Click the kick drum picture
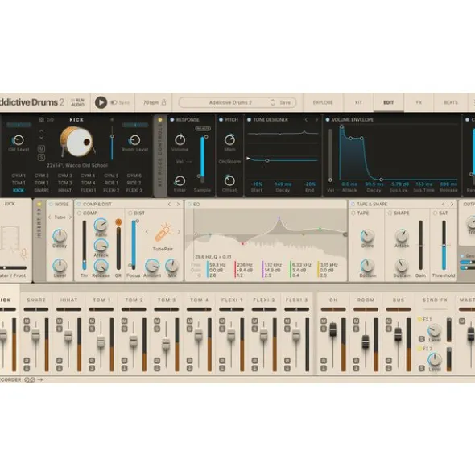 (78, 142)
